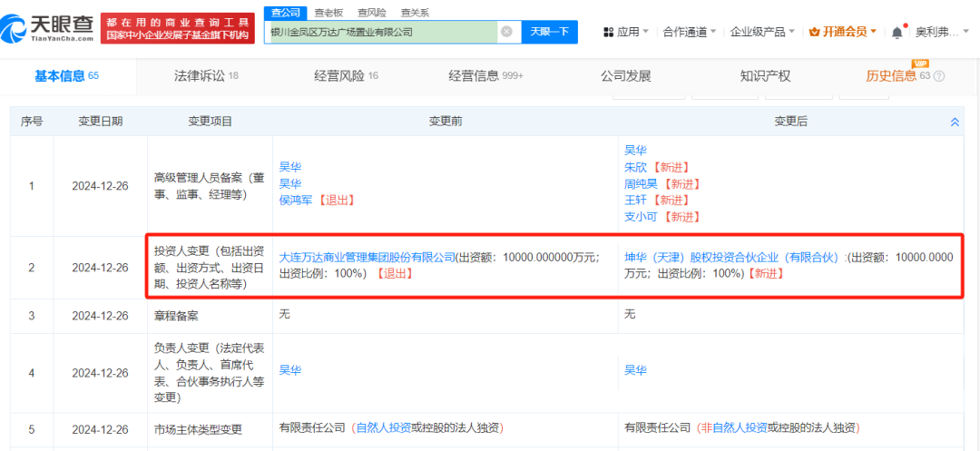Open the 知识产权 tab

[765, 75]
